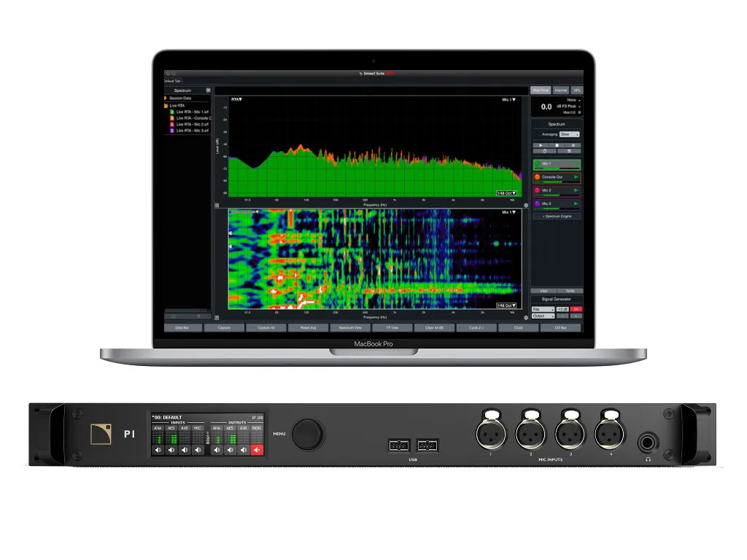Switch to the Impulse tab
The image size is (747, 560).
tap(561, 90)
